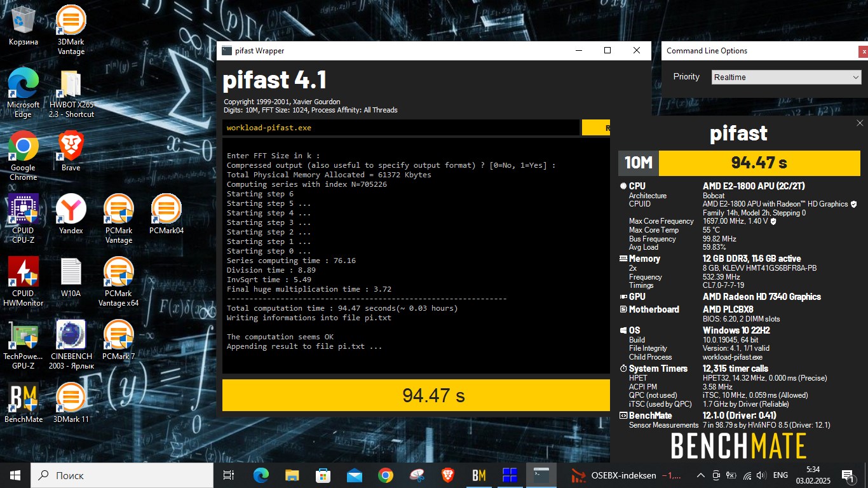Click the Task View taskbar icon
Screen dimensions: 868x488
[x=229, y=475]
